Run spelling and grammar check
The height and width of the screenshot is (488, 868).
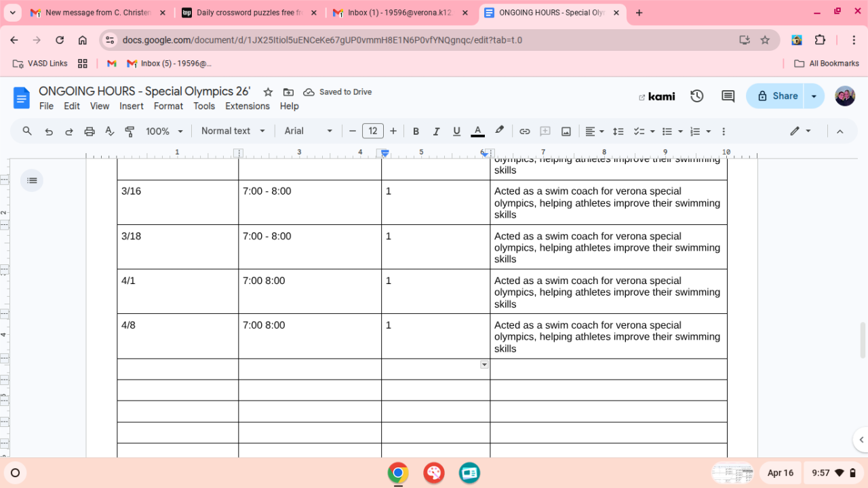[x=110, y=131]
